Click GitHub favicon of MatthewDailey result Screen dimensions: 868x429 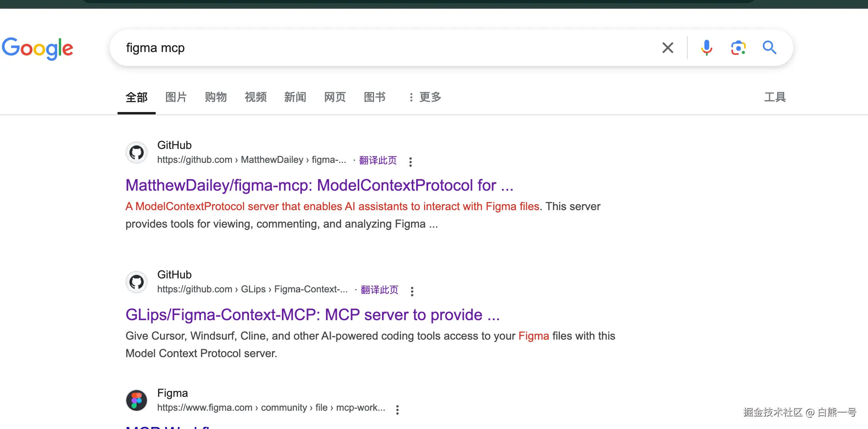pyautogui.click(x=137, y=153)
